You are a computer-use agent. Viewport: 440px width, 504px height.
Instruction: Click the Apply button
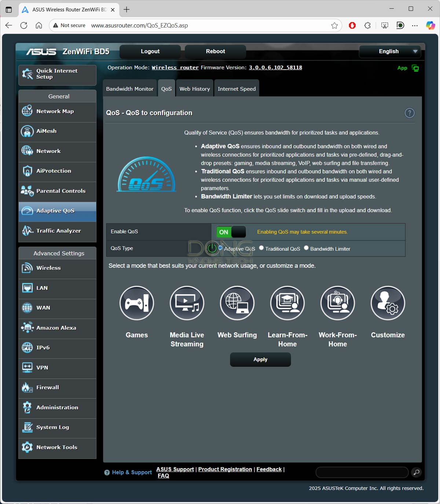pyautogui.click(x=260, y=360)
